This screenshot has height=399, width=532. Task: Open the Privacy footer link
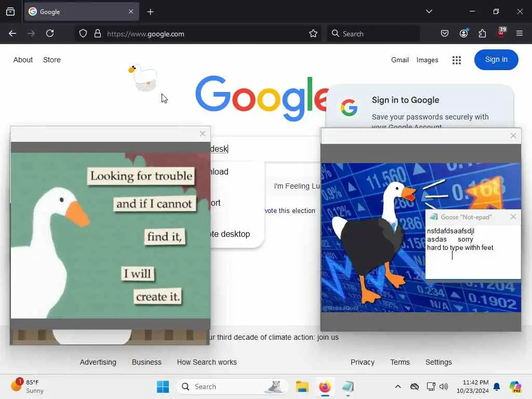(x=362, y=362)
